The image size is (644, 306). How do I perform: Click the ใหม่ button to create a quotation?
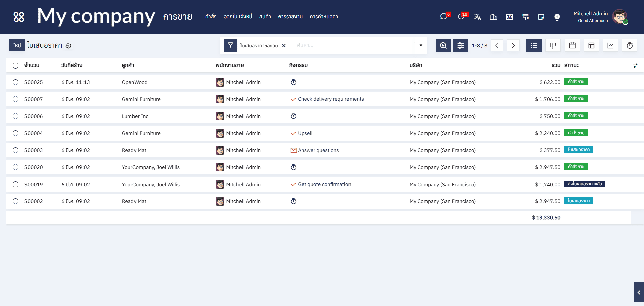pos(17,45)
